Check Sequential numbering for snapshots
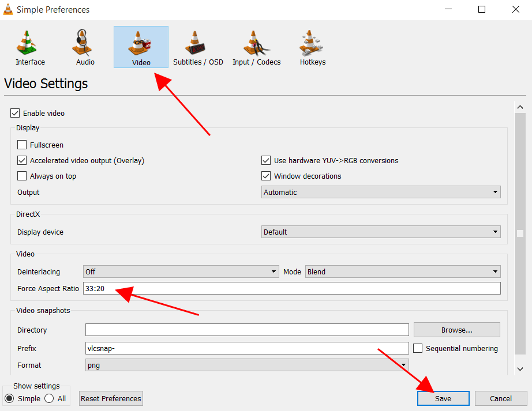 point(418,348)
